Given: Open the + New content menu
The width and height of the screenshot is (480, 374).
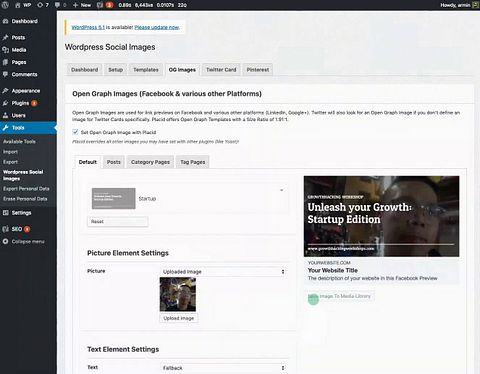Looking at the screenshot, I should coord(82,5).
